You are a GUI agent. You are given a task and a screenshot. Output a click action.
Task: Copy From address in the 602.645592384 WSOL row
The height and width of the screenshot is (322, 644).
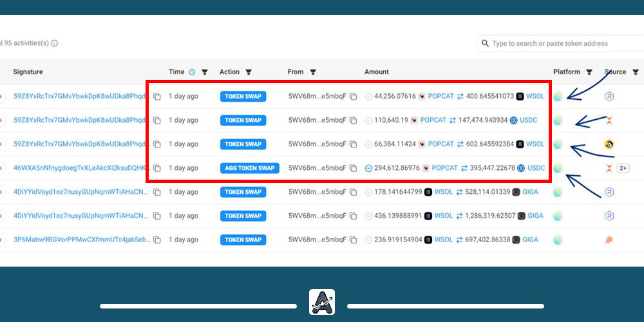(353, 144)
